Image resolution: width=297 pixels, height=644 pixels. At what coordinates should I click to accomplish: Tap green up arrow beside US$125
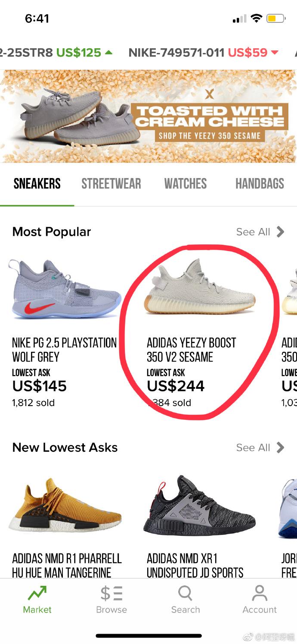pyautogui.click(x=108, y=53)
